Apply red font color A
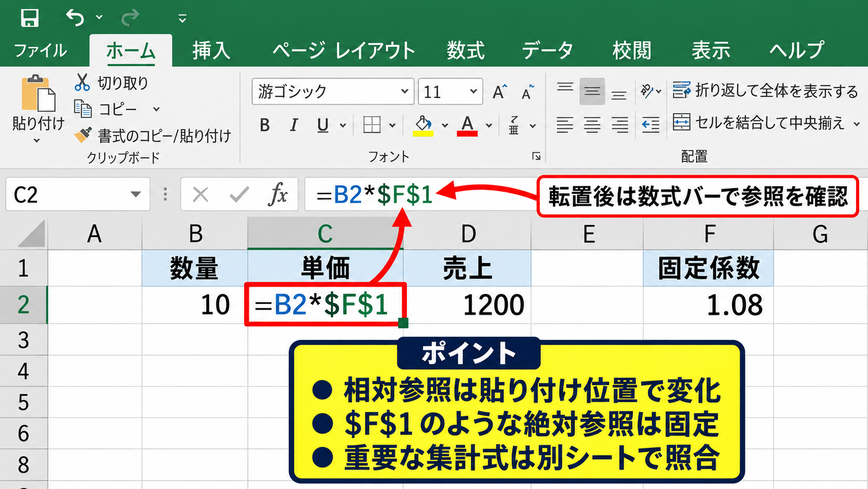Viewport: 868px width, 489px height. 467,125
